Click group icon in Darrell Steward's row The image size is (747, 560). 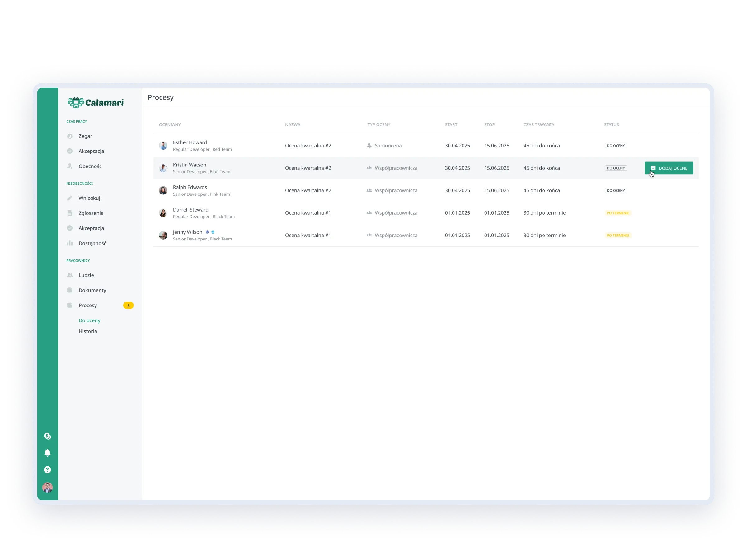click(x=369, y=213)
